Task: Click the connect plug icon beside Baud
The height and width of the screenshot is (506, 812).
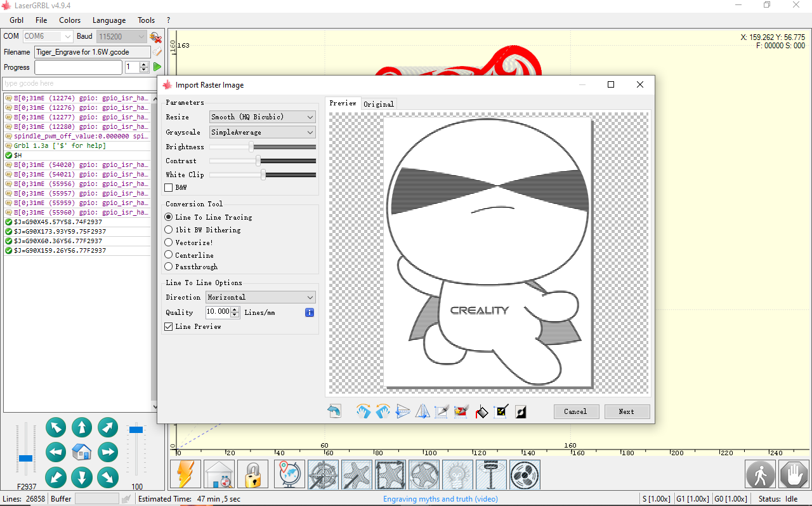Action: coord(155,37)
